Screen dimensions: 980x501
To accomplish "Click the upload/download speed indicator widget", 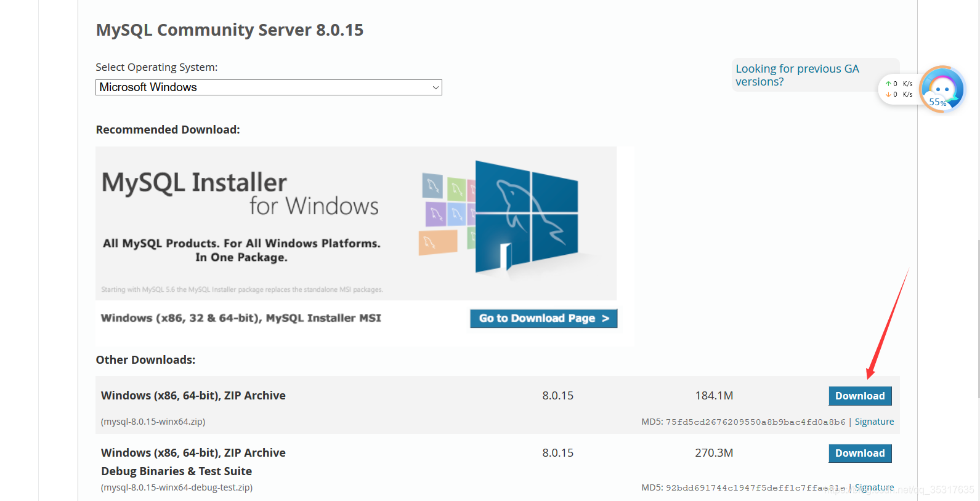I will pos(899,89).
